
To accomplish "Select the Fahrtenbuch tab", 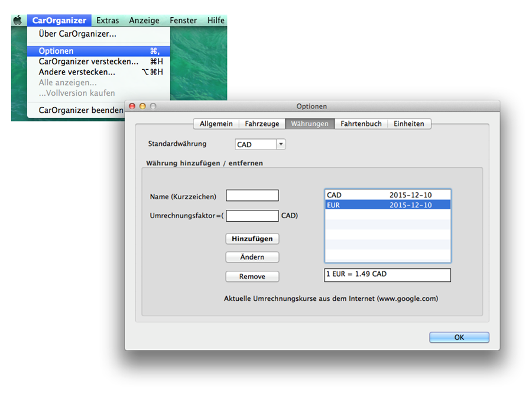I will [361, 124].
